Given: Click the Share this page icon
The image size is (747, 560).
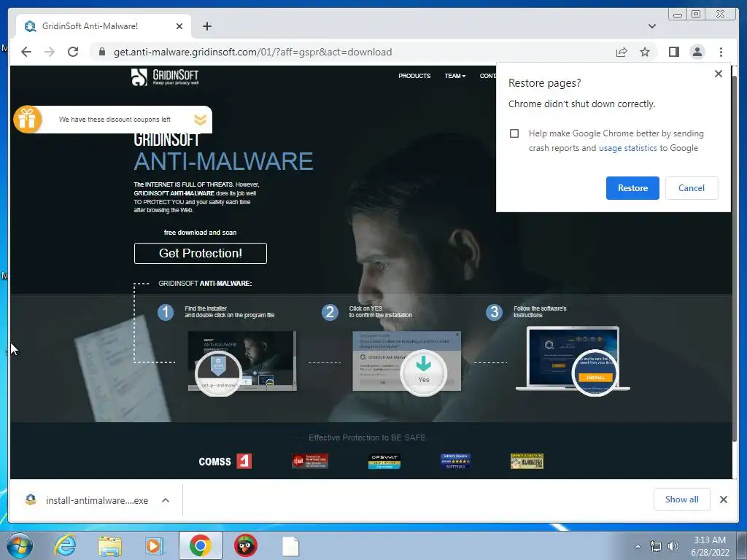Looking at the screenshot, I should pos(622,52).
